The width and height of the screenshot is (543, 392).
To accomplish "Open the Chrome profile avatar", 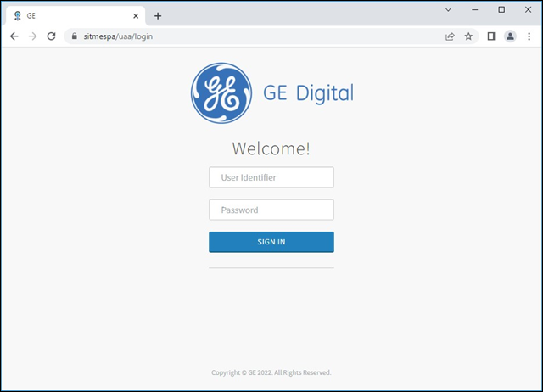I will click(x=510, y=36).
